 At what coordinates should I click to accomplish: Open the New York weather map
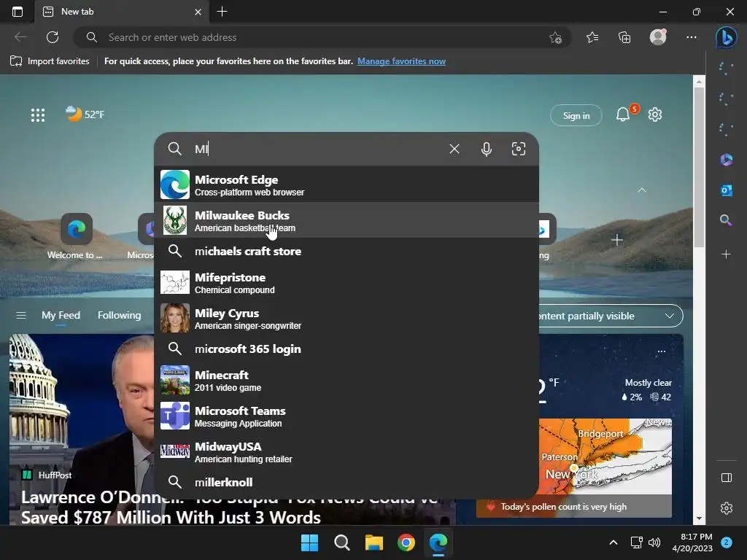[x=605, y=456]
